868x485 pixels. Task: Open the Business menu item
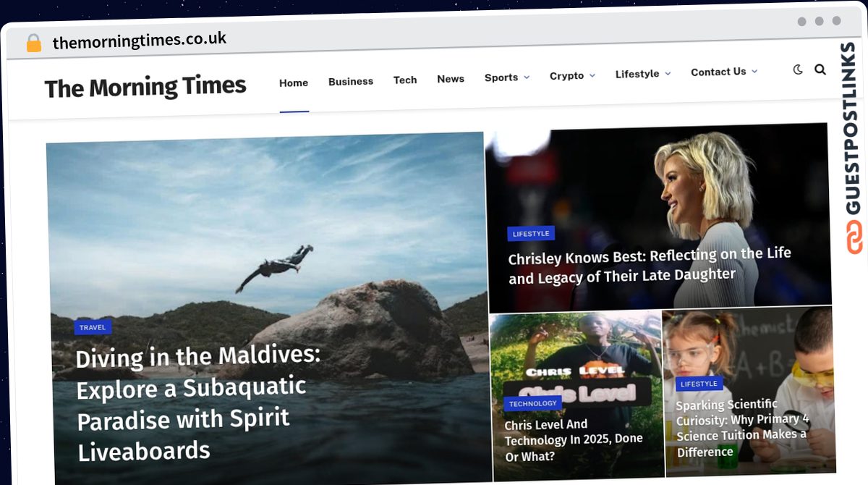351,82
